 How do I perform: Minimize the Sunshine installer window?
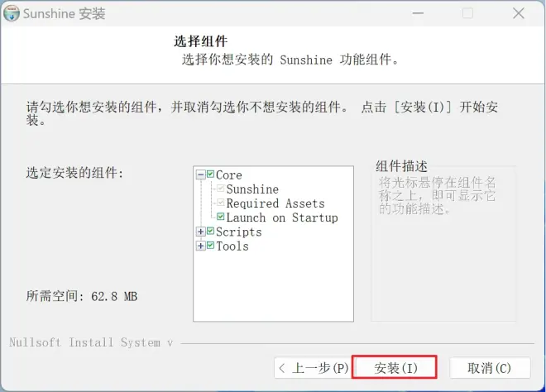tap(418, 13)
